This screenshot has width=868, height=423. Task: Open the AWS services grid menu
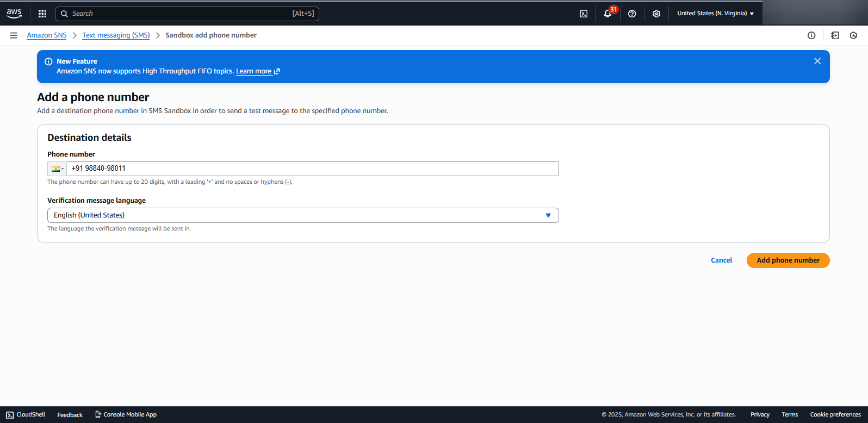click(42, 14)
